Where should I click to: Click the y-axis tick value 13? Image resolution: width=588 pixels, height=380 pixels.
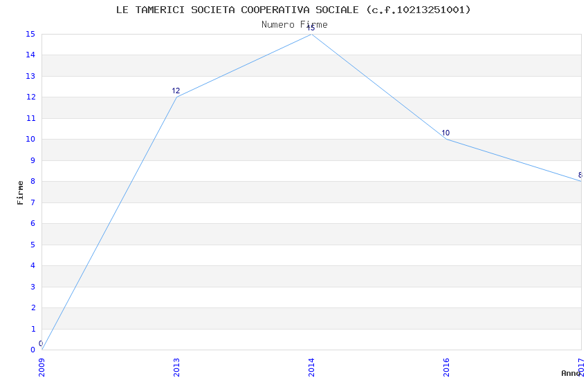click(x=30, y=76)
